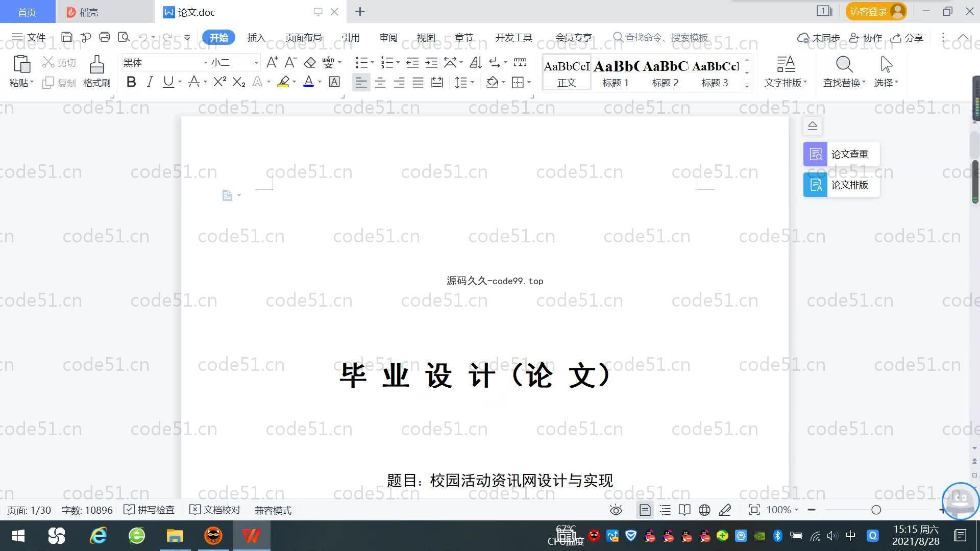Expand the styles gallery
This screenshot has width=980, height=551.
pos(747,86)
